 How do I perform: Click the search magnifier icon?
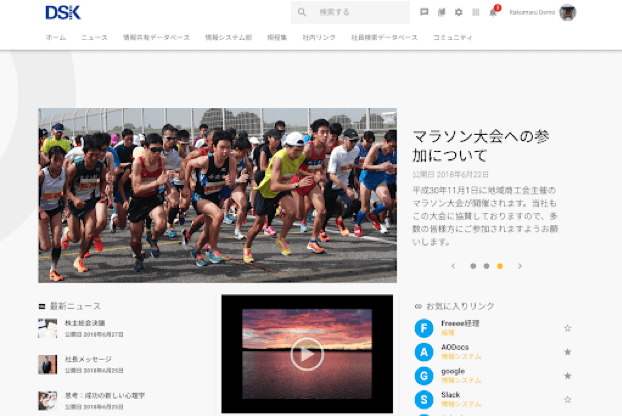[302, 12]
